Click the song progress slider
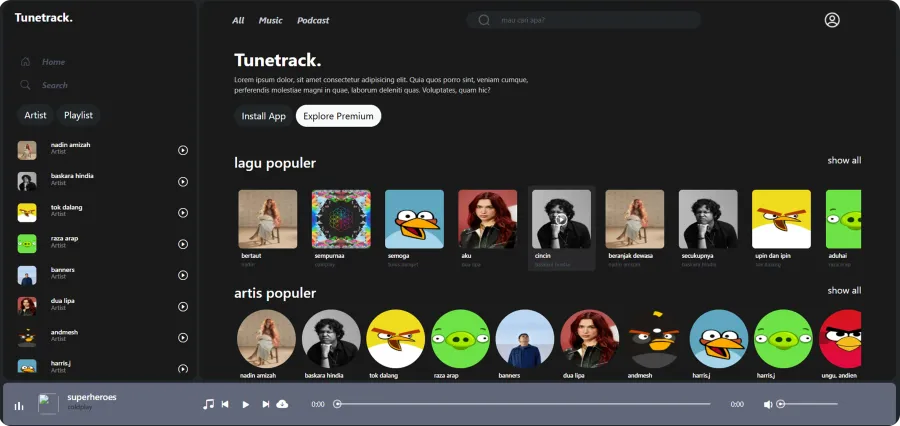Screen dimensions: 900x426 (x=523, y=404)
